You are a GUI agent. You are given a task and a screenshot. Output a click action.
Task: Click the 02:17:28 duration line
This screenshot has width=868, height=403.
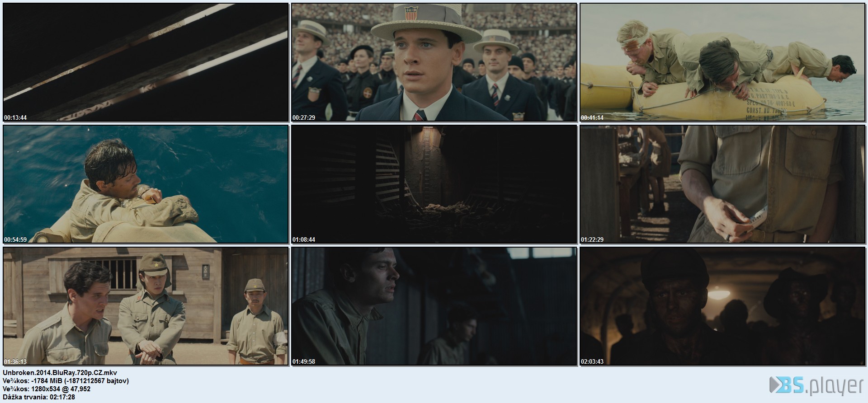(39, 397)
